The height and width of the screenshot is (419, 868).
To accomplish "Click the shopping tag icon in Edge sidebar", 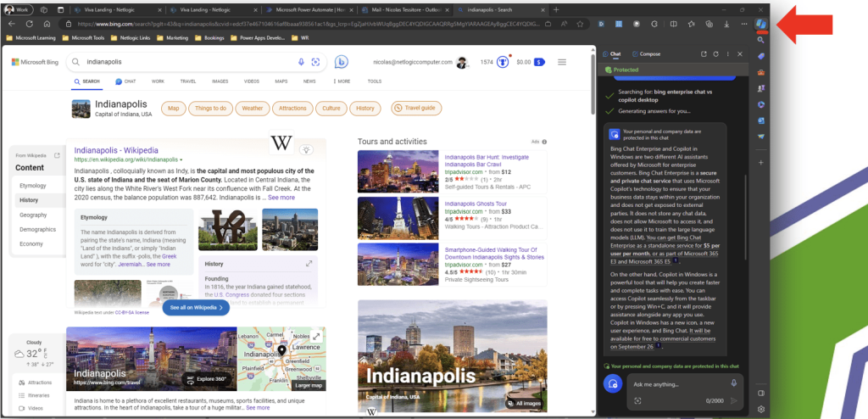I will click(x=761, y=56).
